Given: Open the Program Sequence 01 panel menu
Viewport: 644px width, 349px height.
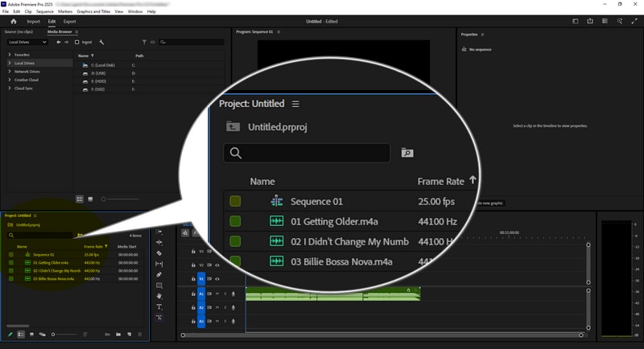Looking at the screenshot, I should [x=279, y=31].
